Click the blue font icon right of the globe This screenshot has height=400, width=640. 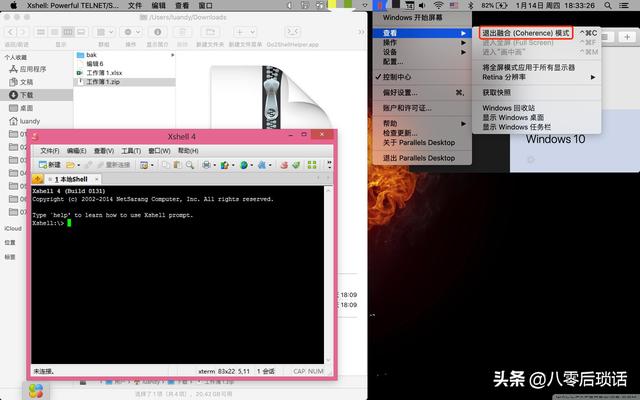pos(262,165)
